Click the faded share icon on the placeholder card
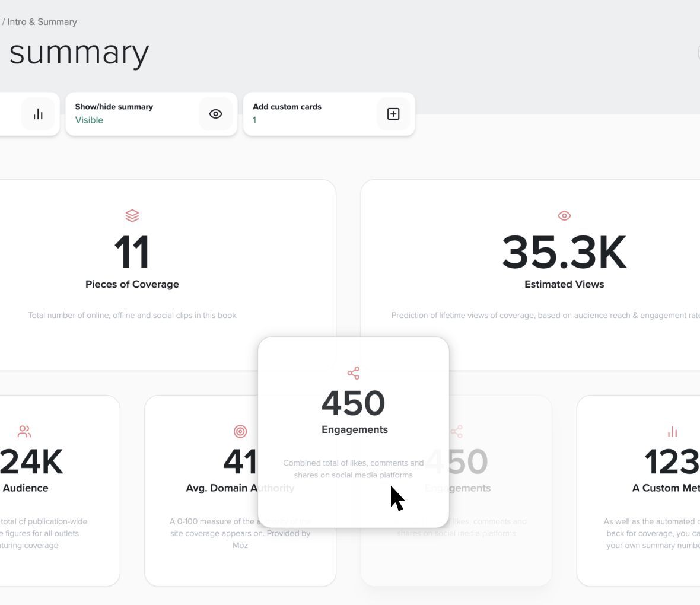Viewport: 700px width, 605px height. (x=456, y=431)
